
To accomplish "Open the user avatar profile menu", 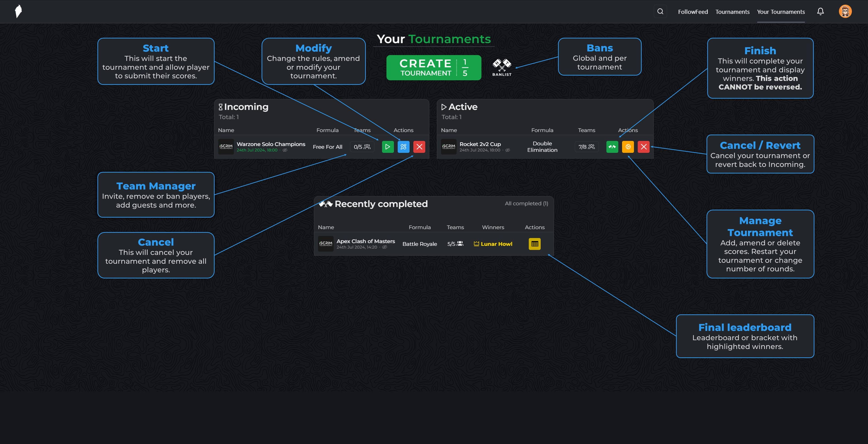I will [845, 12].
